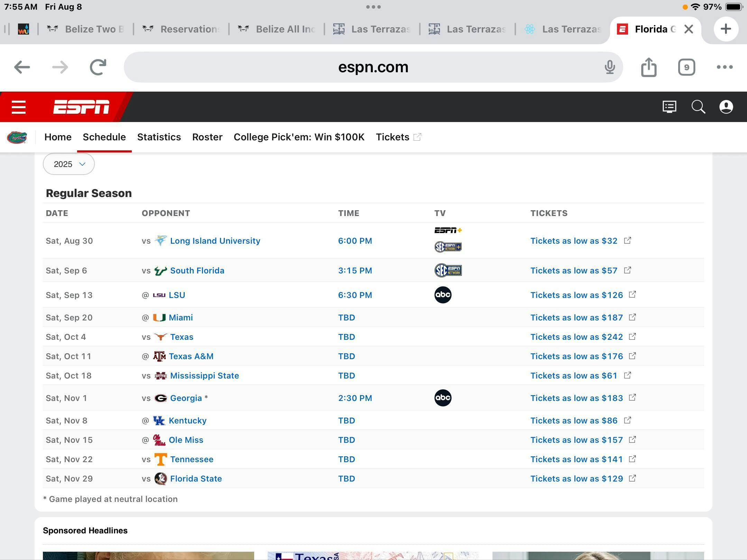Open the ESPN user profile icon
This screenshot has width=747, height=560.
[726, 107]
